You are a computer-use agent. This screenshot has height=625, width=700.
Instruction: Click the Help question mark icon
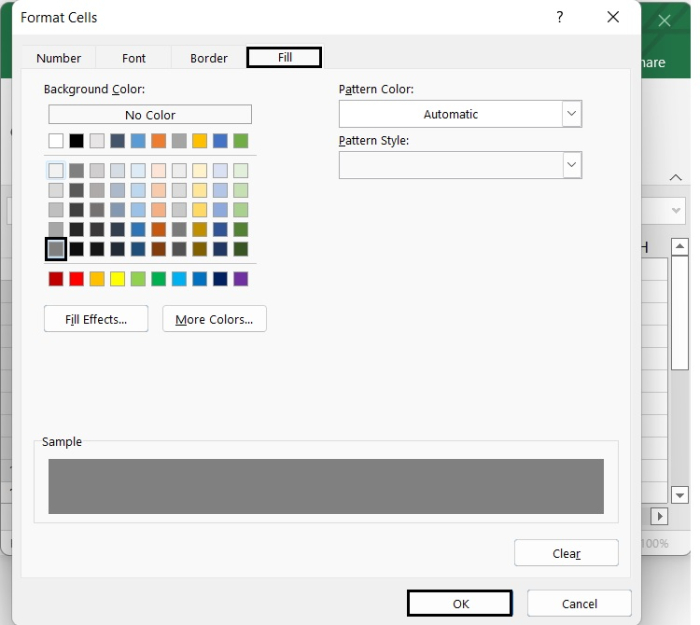560,17
